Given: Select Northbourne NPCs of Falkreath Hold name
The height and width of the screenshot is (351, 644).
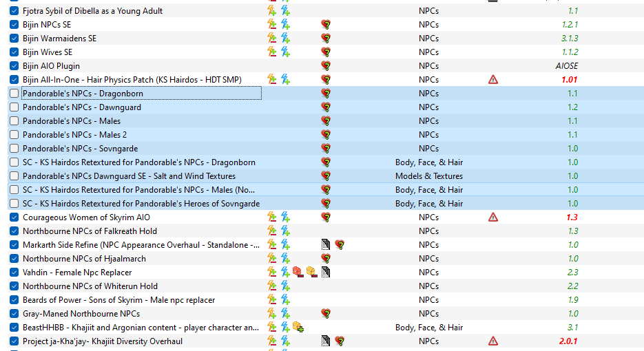Looking at the screenshot, I should [x=90, y=231].
